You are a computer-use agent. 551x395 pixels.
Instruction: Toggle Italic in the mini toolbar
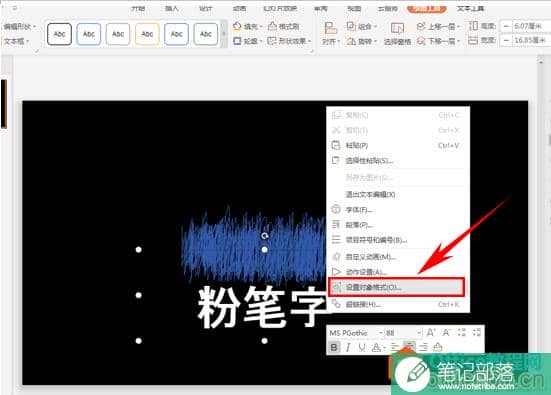[348, 347]
